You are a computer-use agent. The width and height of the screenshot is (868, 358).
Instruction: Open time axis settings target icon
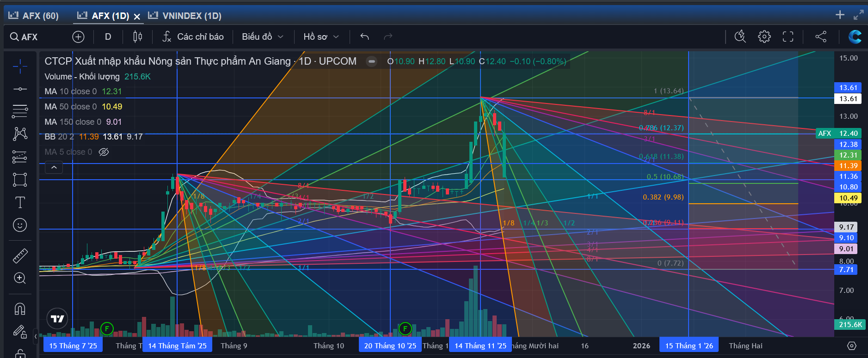tap(851, 346)
